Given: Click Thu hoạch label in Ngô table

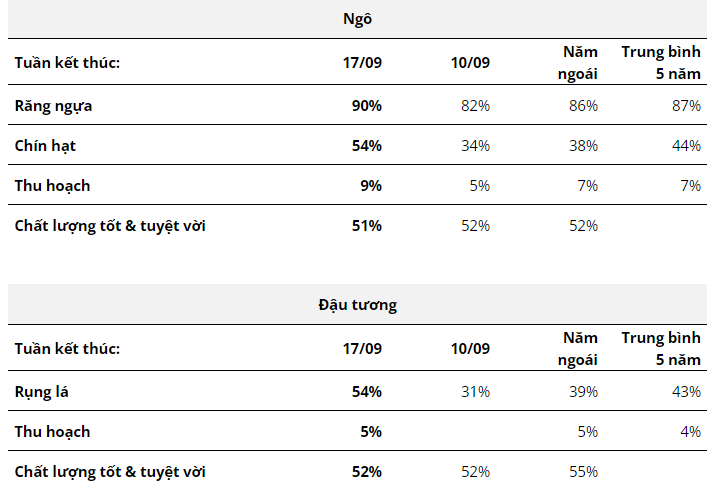Looking at the screenshot, I should 52,185.
